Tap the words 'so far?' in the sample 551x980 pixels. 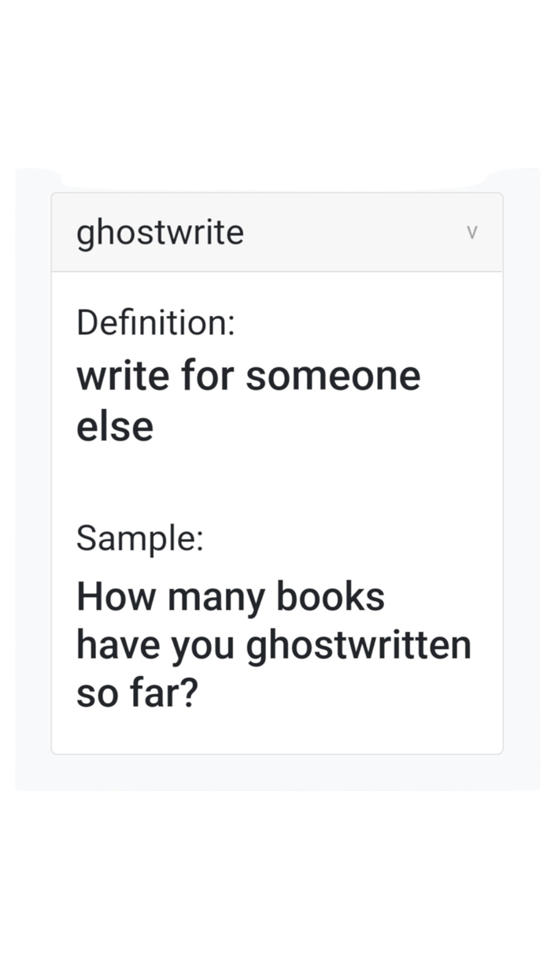(x=136, y=693)
